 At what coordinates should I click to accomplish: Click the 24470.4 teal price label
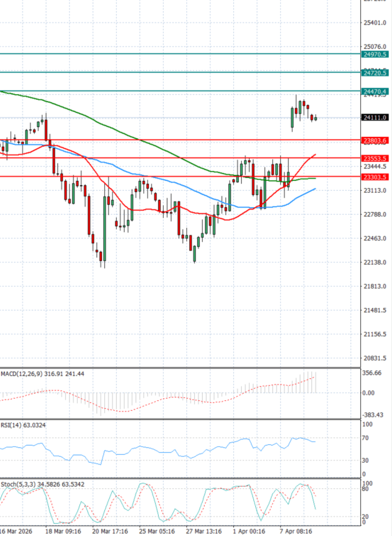click(375, 92)
